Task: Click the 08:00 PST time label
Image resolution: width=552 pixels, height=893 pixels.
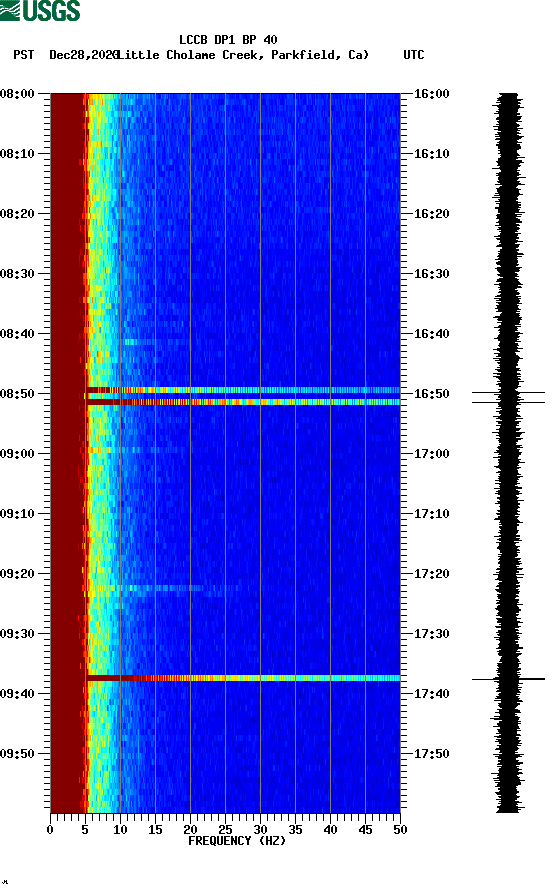Action: [x=17, y=93]
